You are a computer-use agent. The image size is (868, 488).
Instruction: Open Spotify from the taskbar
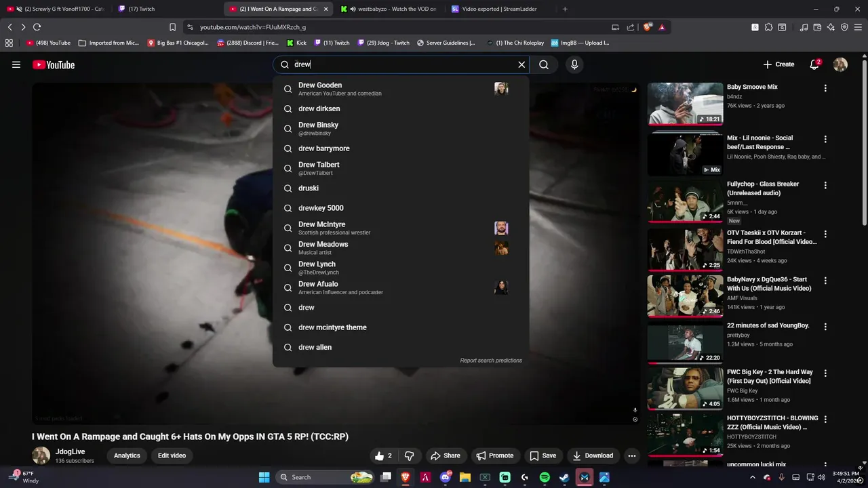point(545,477)
